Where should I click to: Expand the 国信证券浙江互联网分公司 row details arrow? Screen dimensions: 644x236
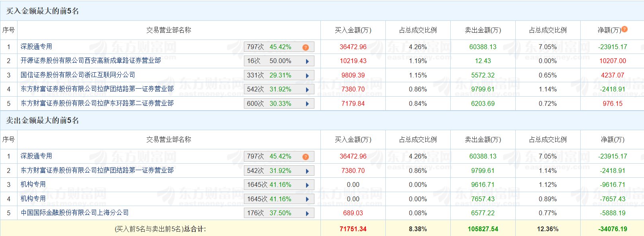click(x=307, y=75)
